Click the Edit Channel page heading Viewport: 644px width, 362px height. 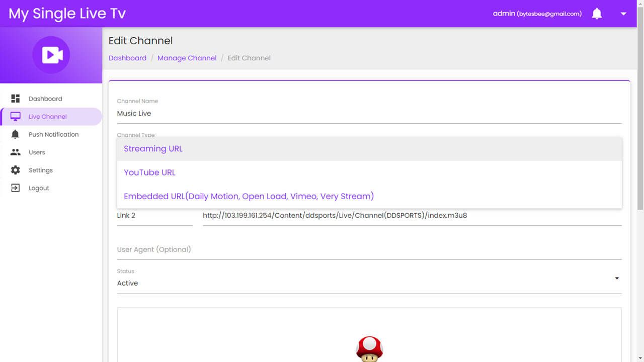(140, 41)
